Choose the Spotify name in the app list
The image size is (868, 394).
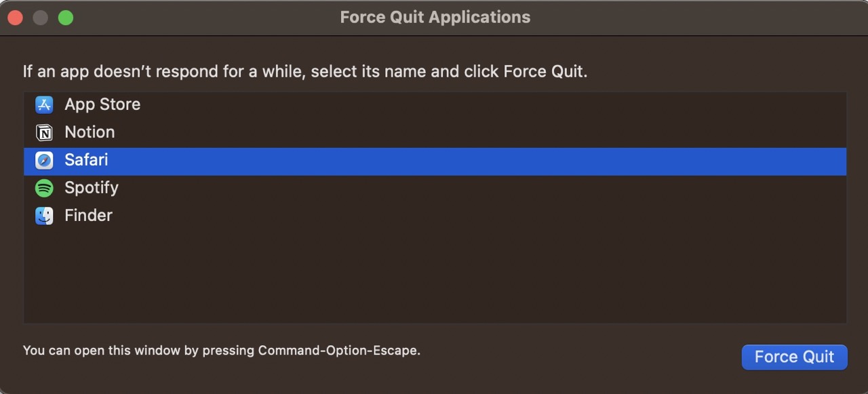(92, 188)
